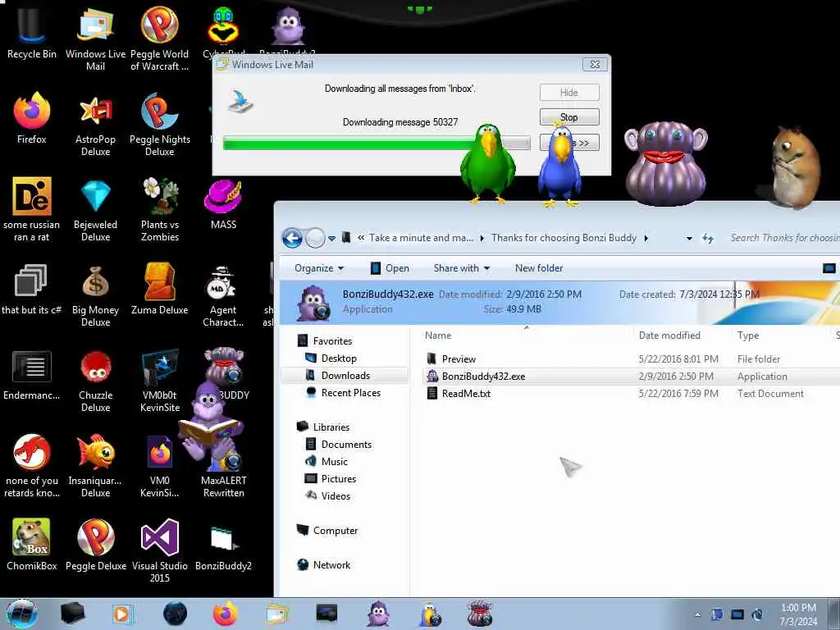Refresh the Explorer folder view

tap(708, 239)
